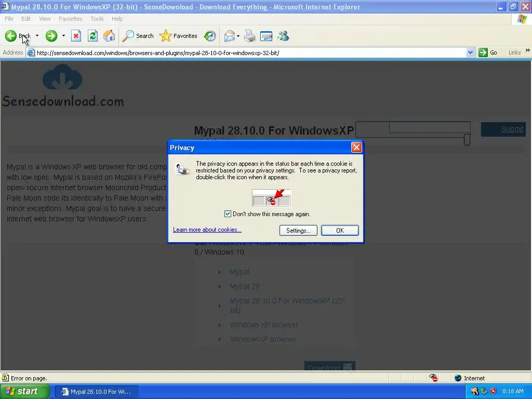The image size is (532, 399).
Task: Refresh the page with green arrows icon
Action: (x=92, y=36)
